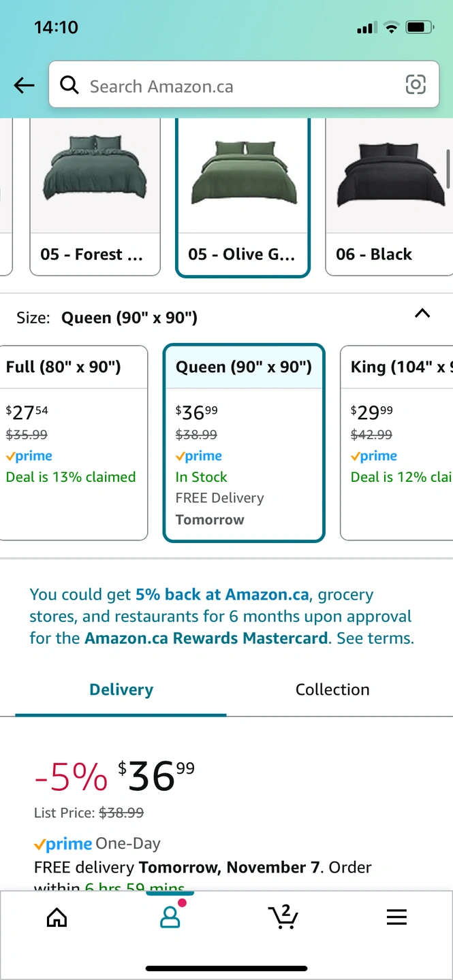Collapse the Size section chevron
Image resolution: width=453 pixels, height=980 pixels.
click(422, 314)
